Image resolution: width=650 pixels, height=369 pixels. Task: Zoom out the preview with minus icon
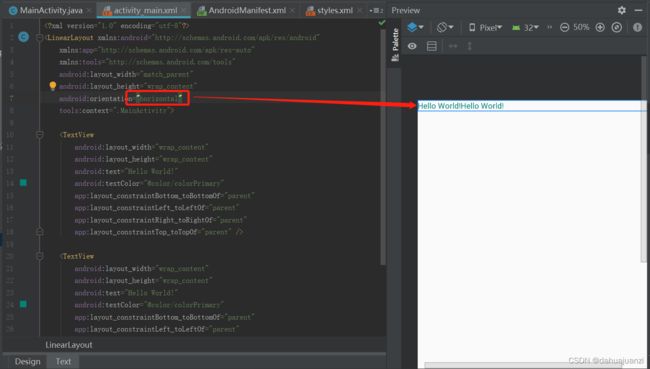[564, 27]
